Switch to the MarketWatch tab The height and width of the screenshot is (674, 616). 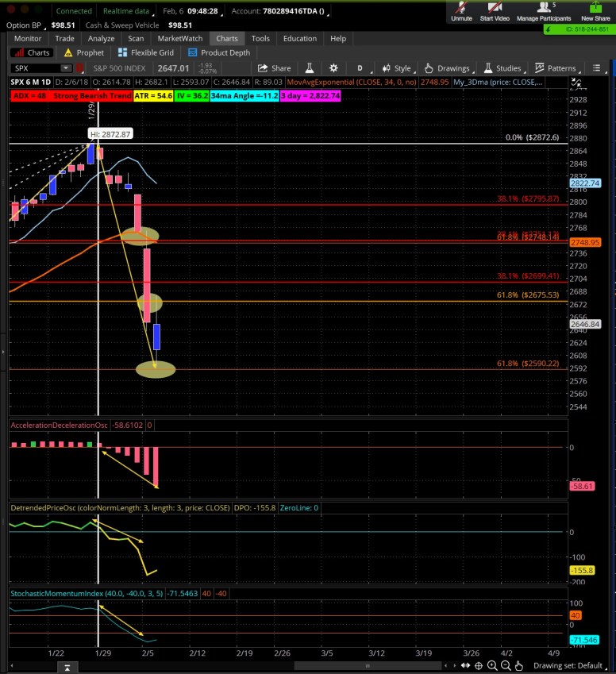[x=179, y=38]
